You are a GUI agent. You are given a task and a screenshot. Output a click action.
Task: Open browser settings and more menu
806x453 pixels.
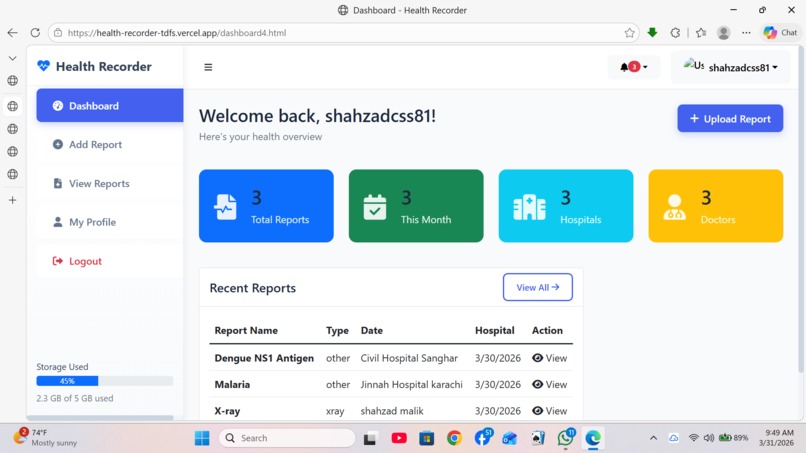[746, 33]
